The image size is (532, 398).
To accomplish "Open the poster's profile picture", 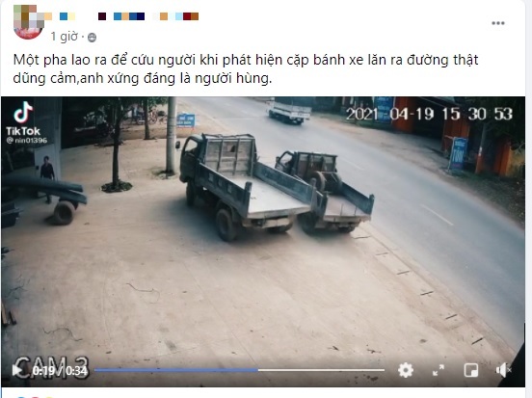I will pyautogui.click(x=29, y=22).
